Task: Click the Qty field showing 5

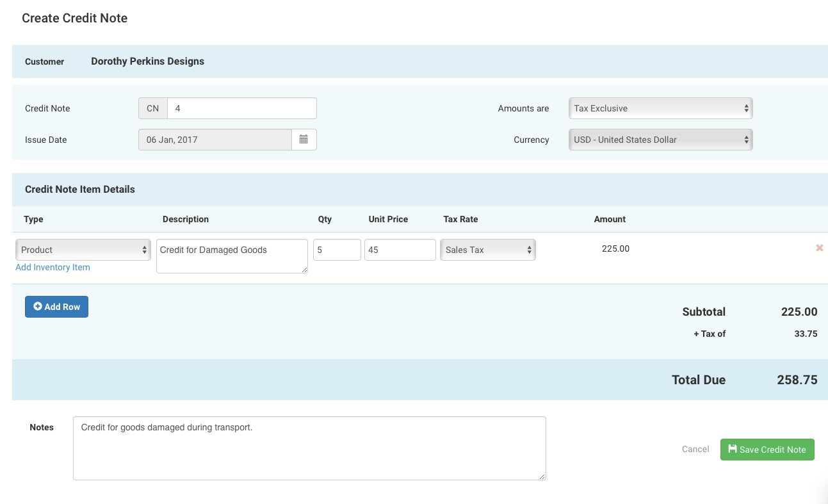Action: click(x=337, y=249)
